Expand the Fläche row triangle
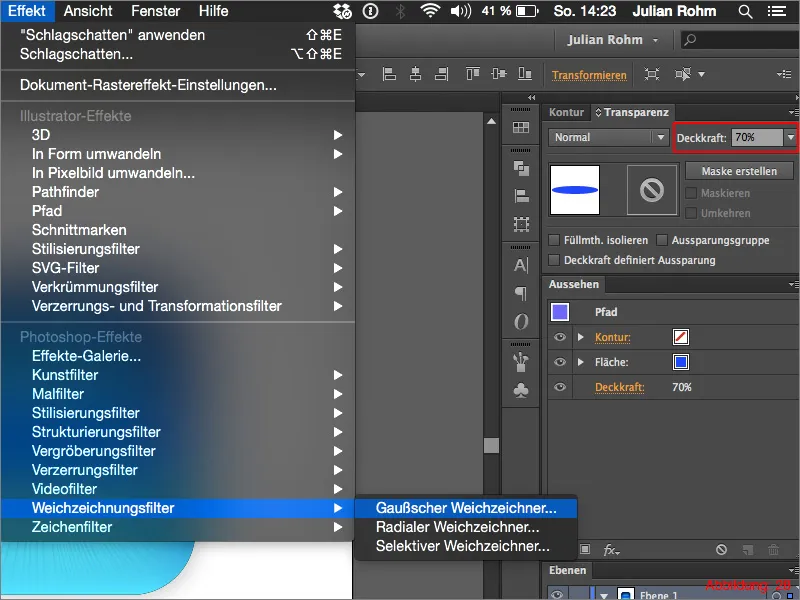This screenshot has height=600, width=800. [580, 362]
